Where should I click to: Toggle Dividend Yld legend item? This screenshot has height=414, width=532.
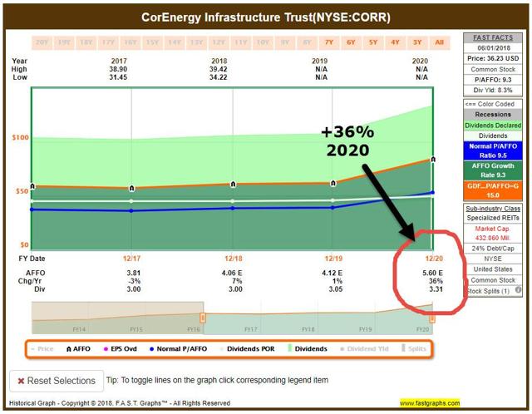364,349
